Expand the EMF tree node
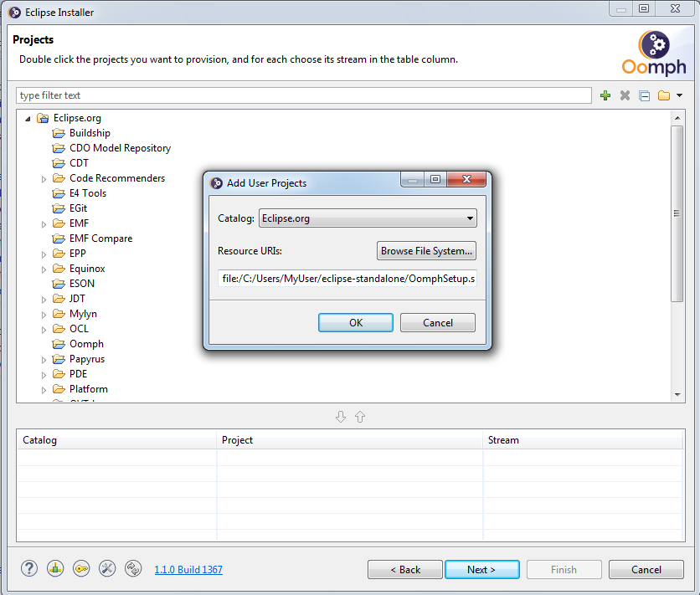 44,224
